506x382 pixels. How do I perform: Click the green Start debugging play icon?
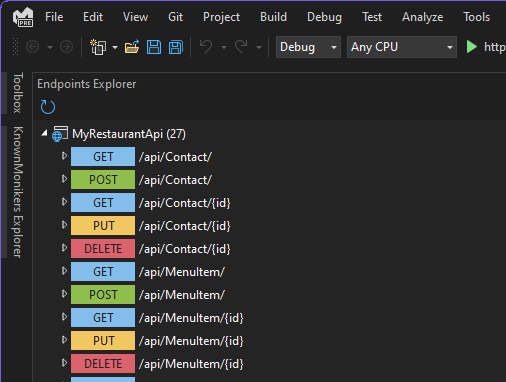click(x=471, y=47)
